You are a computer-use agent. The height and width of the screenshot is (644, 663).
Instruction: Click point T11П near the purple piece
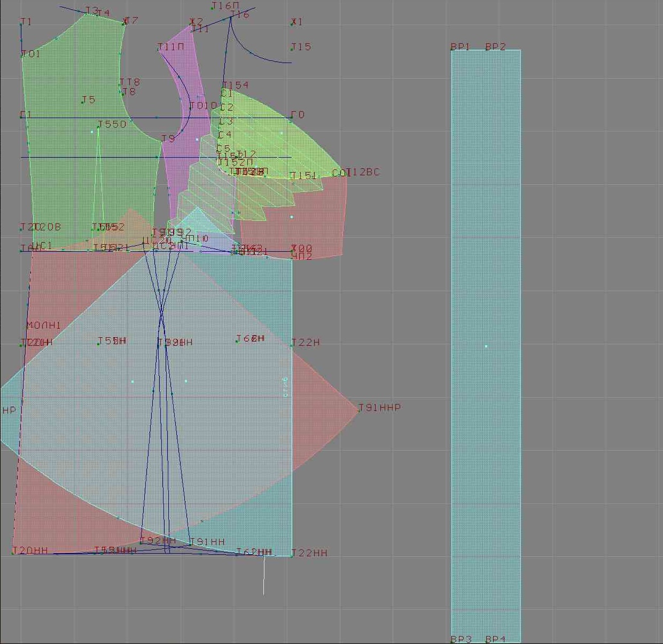pyautogui.click(x=158, y=50)
